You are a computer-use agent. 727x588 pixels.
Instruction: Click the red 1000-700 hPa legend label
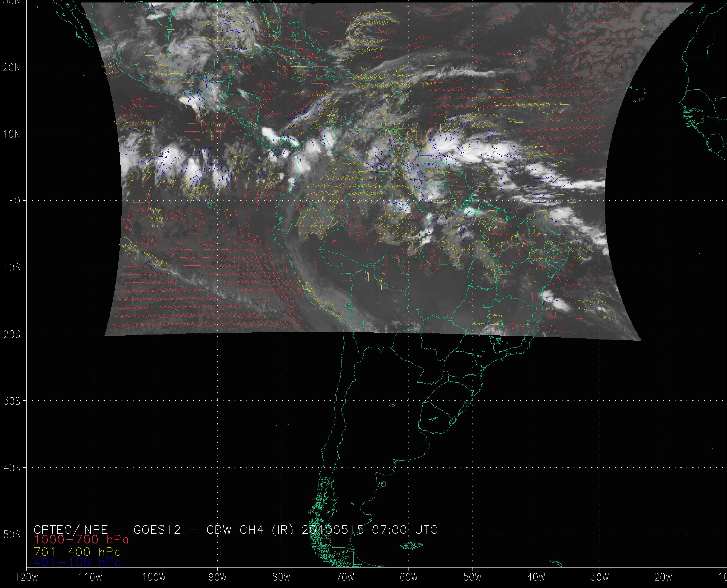(81, 539)
